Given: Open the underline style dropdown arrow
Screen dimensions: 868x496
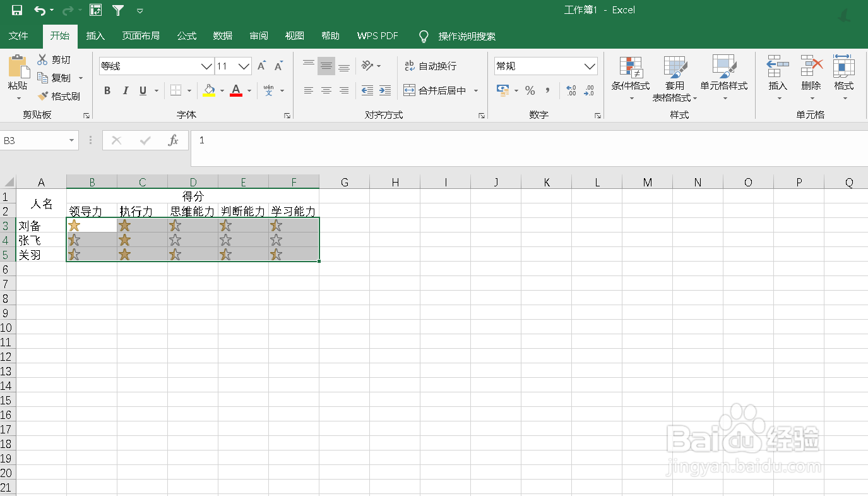Looking at the screenshot, I should (x=157, y=90).
